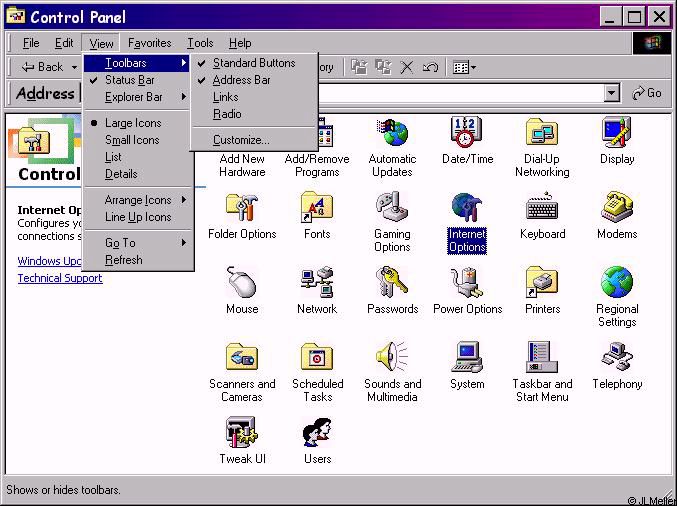The height and width of the screenshot is (506, 677).
Task: Select Small Icons view
Action: pos(137,140)
